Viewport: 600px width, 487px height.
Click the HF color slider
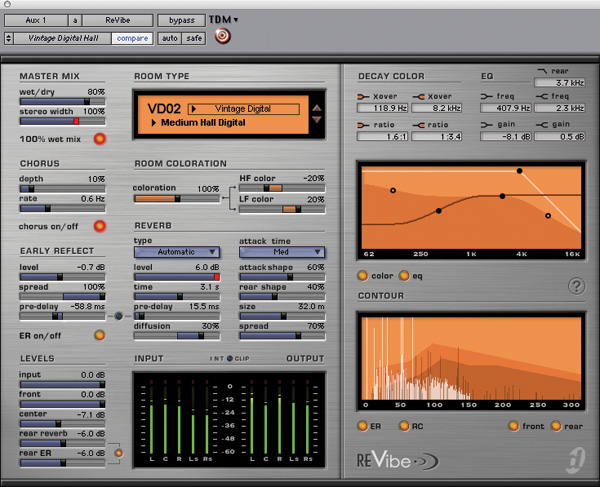click(282, 188)
